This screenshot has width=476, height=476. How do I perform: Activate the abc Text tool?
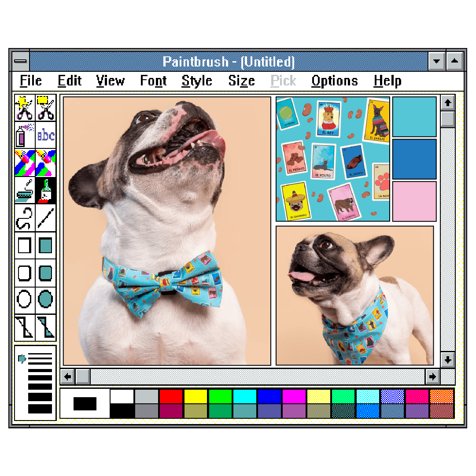click(x=45, y=135)
